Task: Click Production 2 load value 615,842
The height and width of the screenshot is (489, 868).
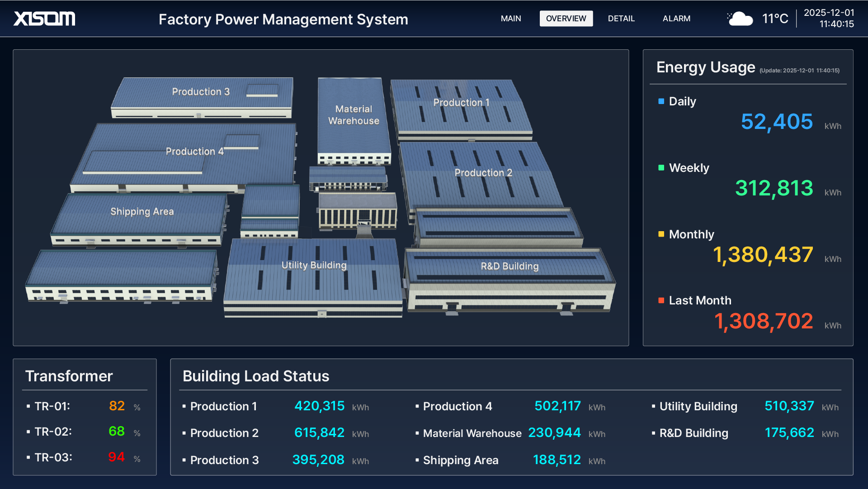Action: pos(319,433)
